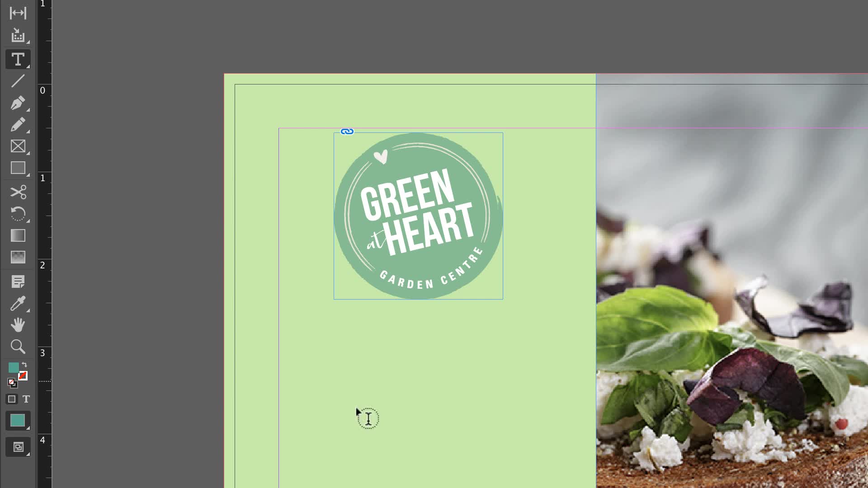
Task: Select the Type tool
Action: click(x=18, y=59)
